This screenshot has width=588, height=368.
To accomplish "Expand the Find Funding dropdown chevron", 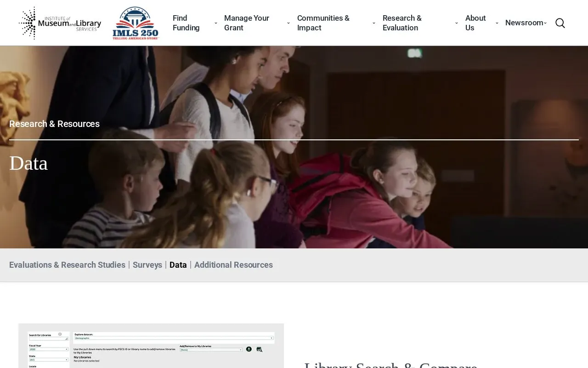I will [x=216, y=23].
